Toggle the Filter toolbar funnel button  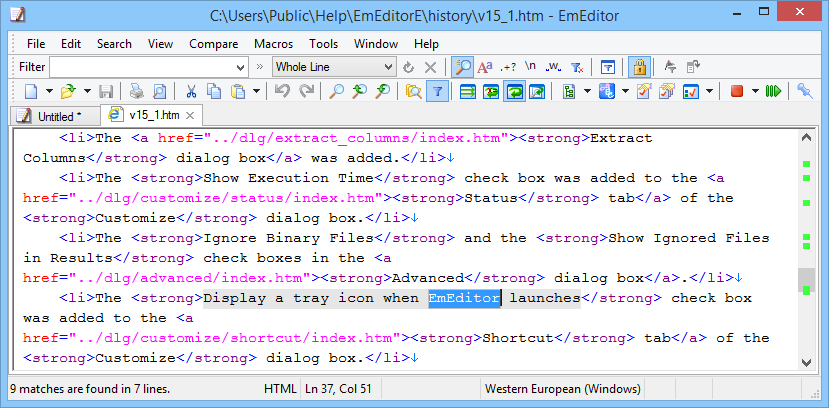[437, 91]
